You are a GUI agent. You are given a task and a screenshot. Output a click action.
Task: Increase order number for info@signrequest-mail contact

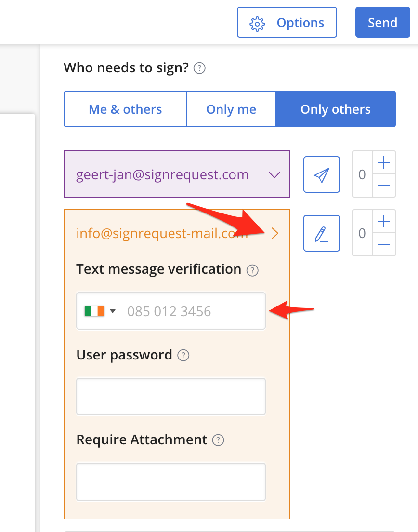pos(384,221)
